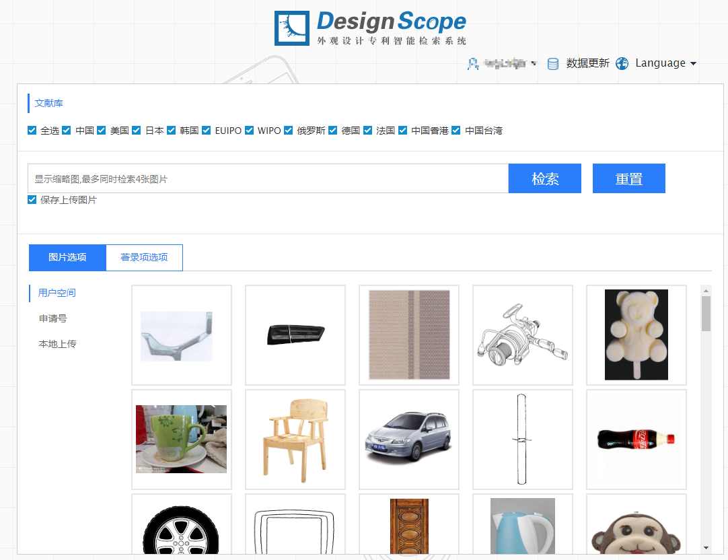728x560 pixels.
Task: Disable the WIPO database checkbox
Action: click(250, 131)
